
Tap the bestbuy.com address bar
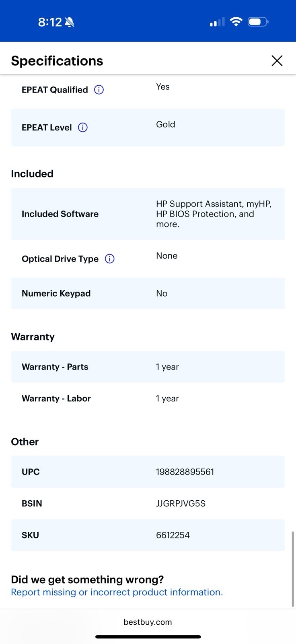[x=148, y=622]
